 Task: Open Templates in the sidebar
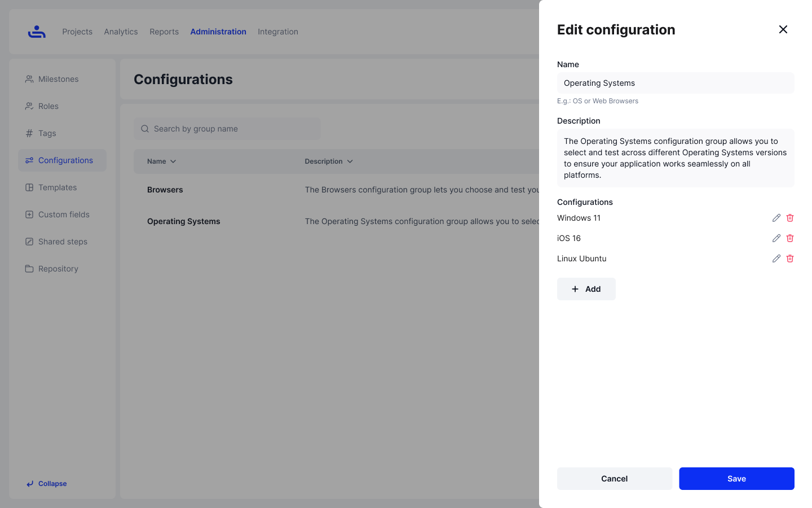point(57,187)
